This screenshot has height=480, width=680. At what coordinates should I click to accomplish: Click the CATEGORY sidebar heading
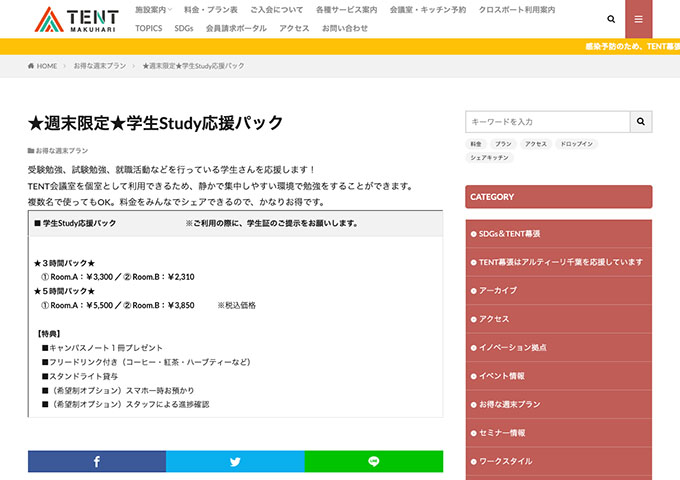click(559, 197)
